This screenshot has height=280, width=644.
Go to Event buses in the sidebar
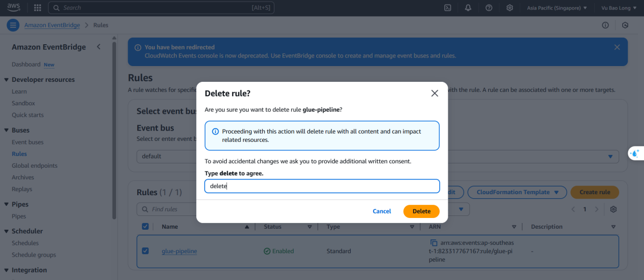[x=27, y=142]
